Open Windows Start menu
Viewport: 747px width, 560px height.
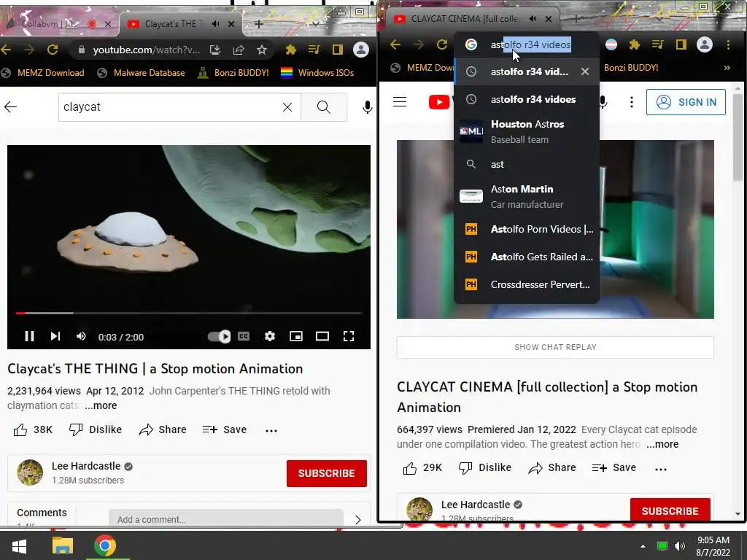point(19,545)
